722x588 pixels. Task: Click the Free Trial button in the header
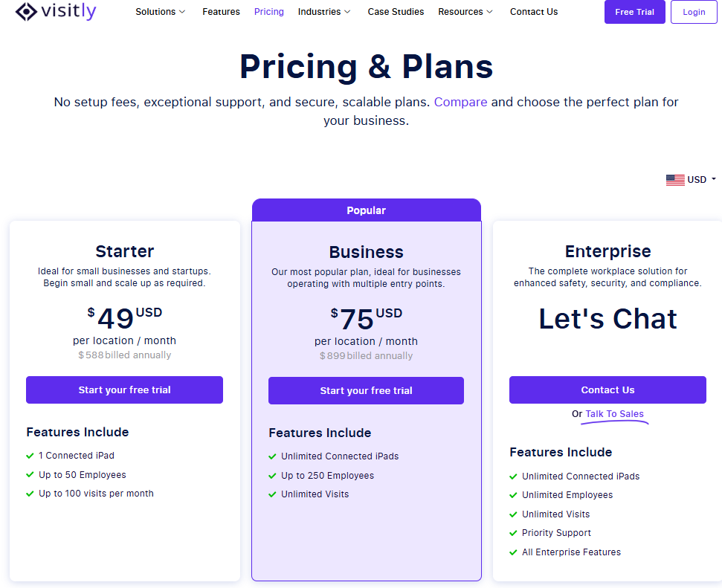click(634, 12)
